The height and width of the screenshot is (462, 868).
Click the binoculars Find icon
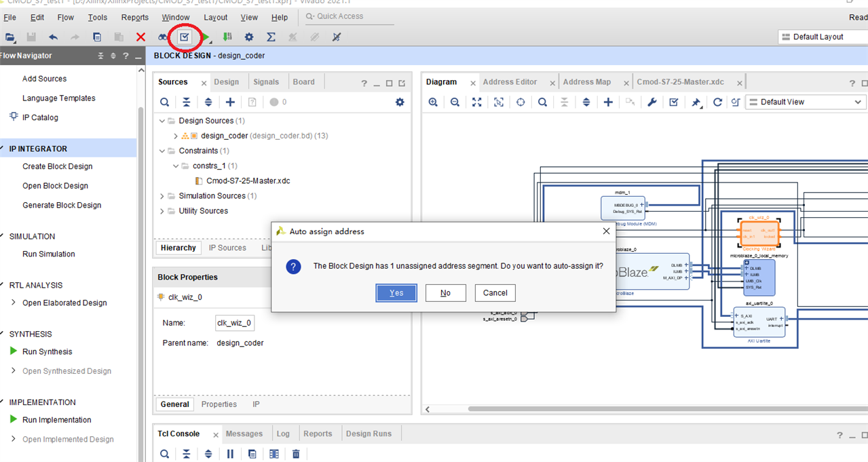click(x=163, y=37)
